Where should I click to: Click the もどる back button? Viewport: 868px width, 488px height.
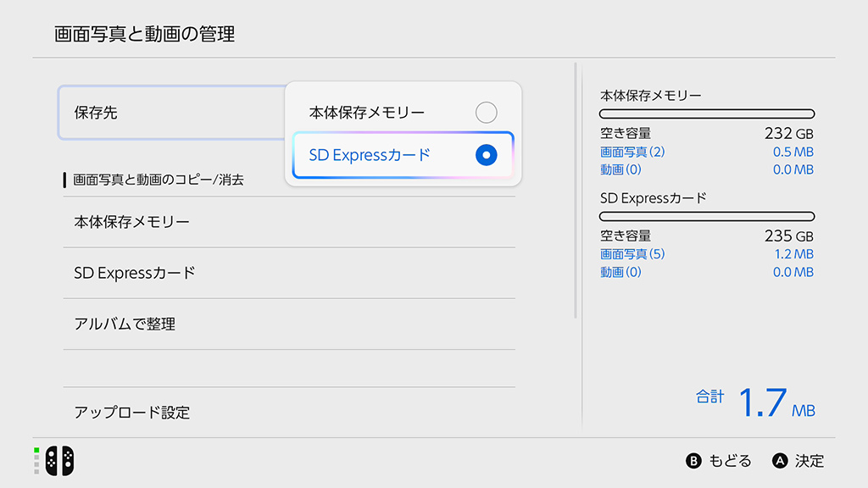pos(719,461)
